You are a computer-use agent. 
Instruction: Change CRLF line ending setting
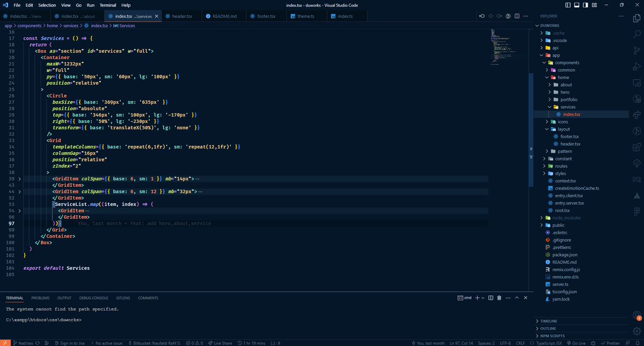[521, 343]
